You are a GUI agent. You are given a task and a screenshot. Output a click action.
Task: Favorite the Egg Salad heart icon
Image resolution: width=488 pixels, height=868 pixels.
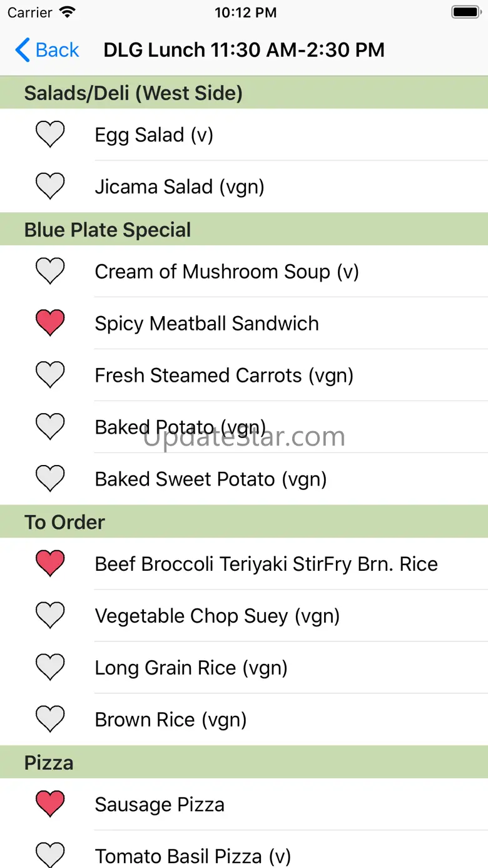[x=50, y=135]
